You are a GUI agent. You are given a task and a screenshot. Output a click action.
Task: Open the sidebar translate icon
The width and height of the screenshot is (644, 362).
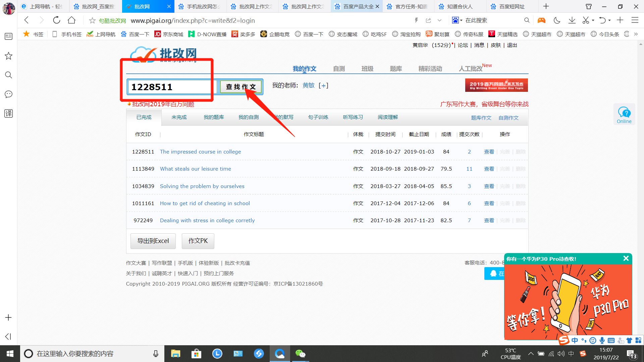[8, 113]
